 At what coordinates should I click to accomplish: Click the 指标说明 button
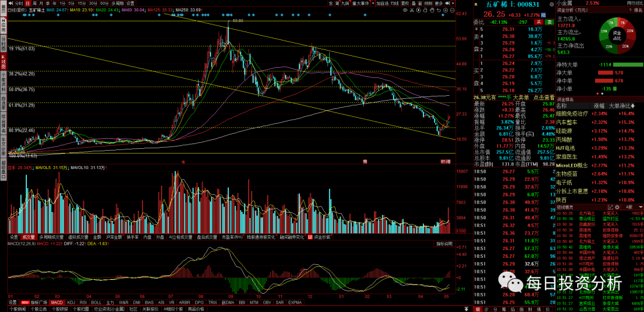tap(444, 244)
